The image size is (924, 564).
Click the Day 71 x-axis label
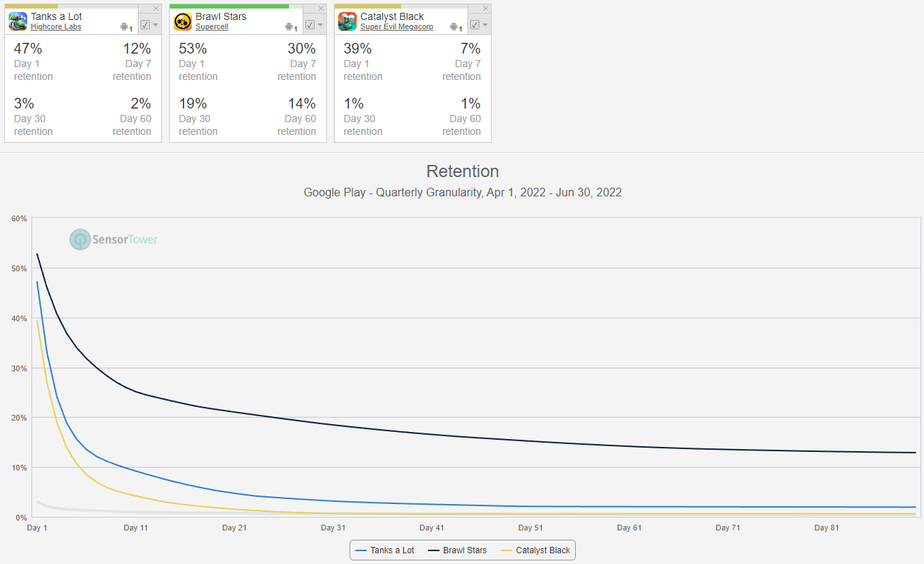727,528
